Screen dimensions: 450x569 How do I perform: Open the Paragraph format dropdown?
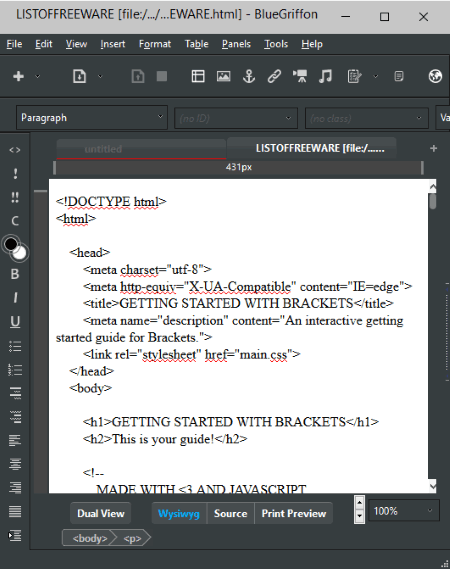[92, 118]
